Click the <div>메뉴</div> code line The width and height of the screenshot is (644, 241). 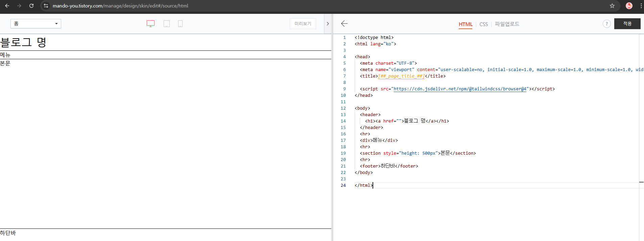(379, 140)
